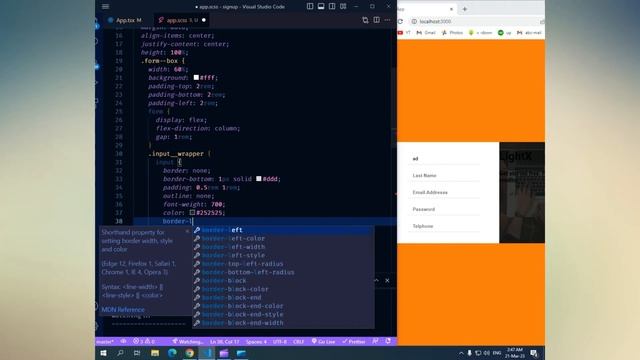Open MDN Reference link in suggestion docs
The height and width of the screenshot is (360, 640).
123,309
